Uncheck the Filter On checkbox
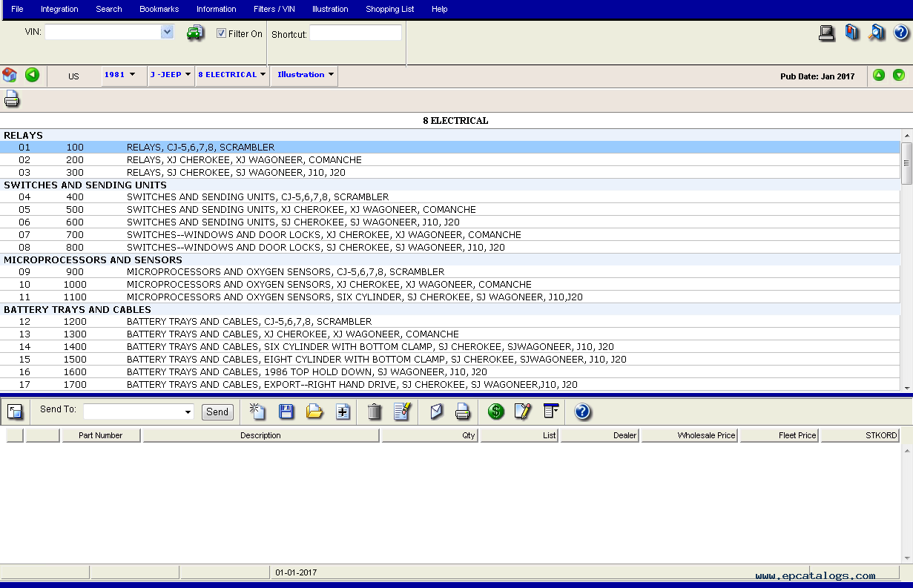913x588 pixels. (221, 33)
